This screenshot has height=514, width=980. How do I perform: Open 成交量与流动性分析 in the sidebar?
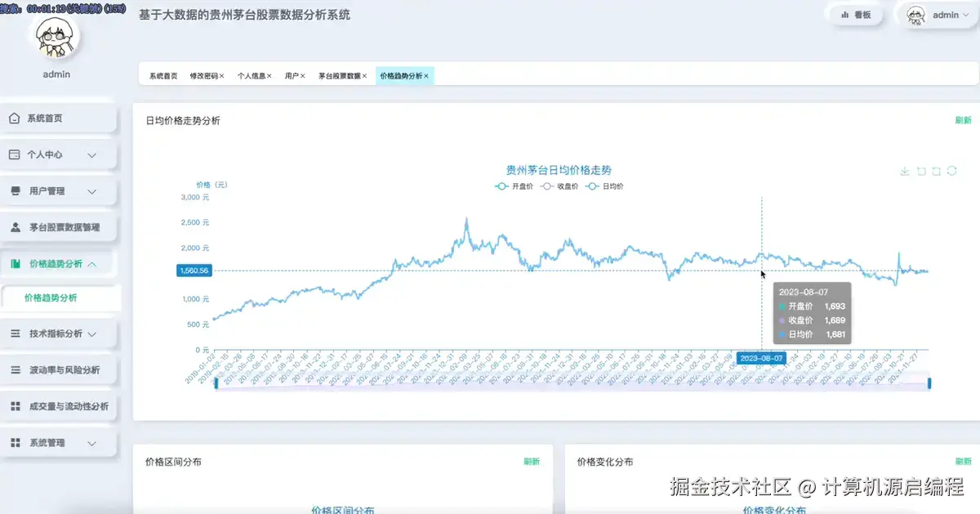[x=59, y=406]
